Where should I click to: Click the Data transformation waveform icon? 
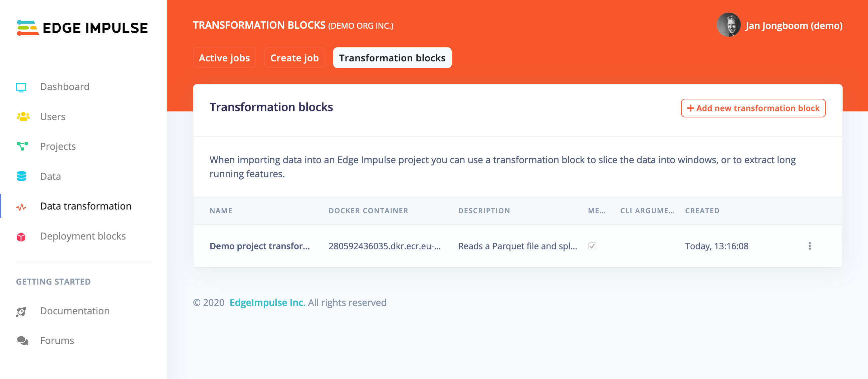(21, 207)
